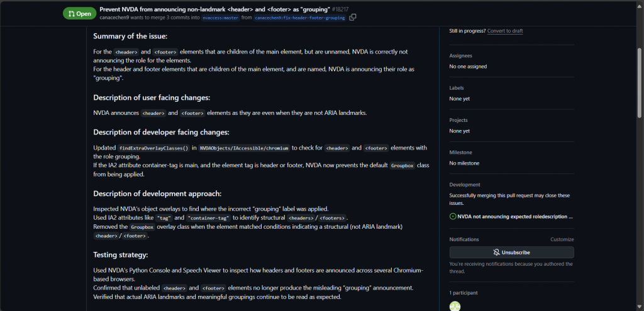Click the pull request number #18217
Viewport: 644px width, 311px height.
(340, 9)
